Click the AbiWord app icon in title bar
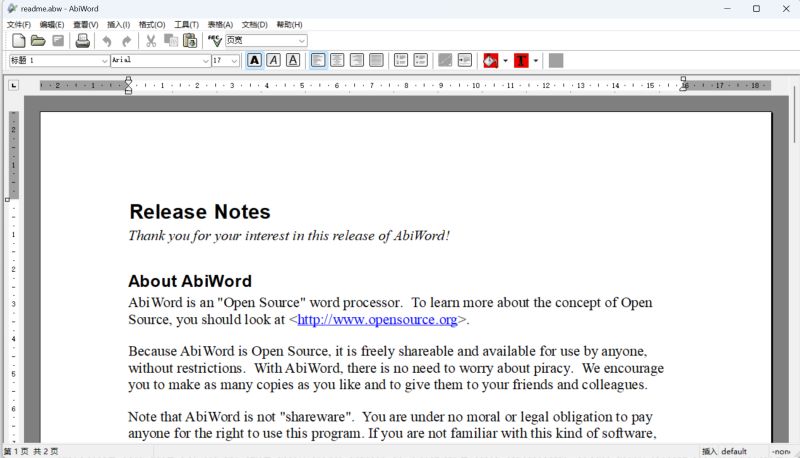 pyautogui.click(x=12, y=9)
